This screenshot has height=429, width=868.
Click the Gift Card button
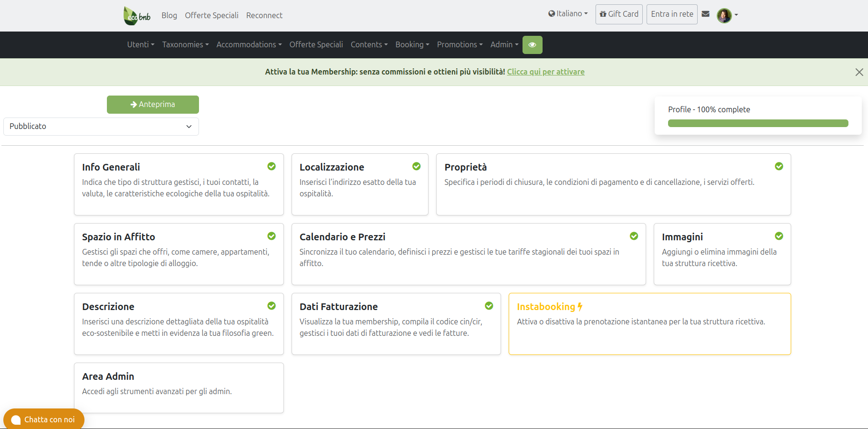619,14
